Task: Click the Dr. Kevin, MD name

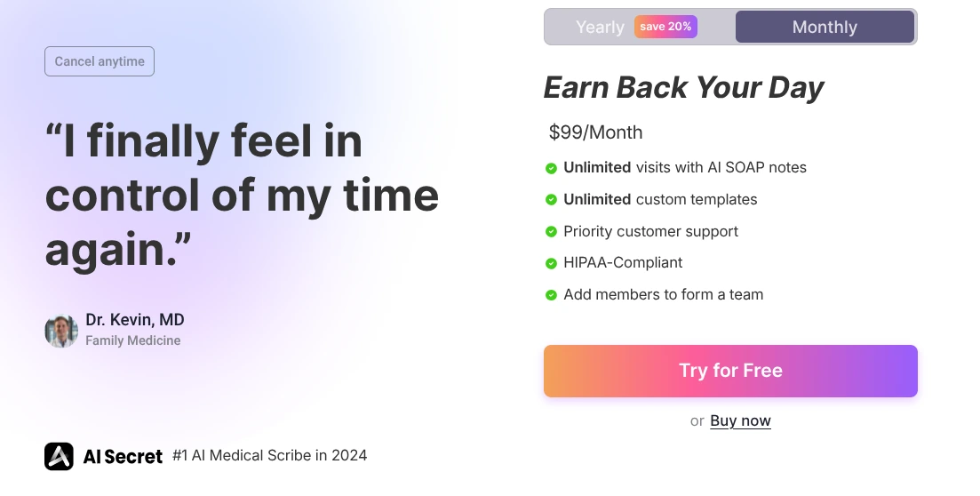Action: (135, 320)
